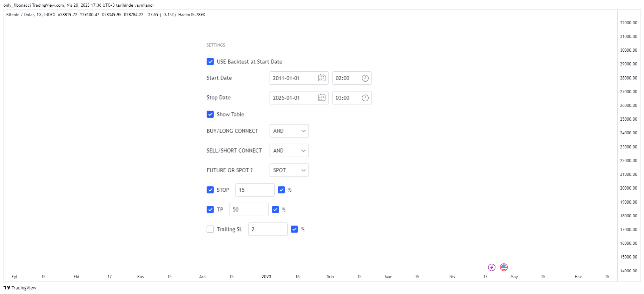Toggle the Trailing SL percent checkbox
This screenshot has height=294, width=644.
tap(294, 229)
